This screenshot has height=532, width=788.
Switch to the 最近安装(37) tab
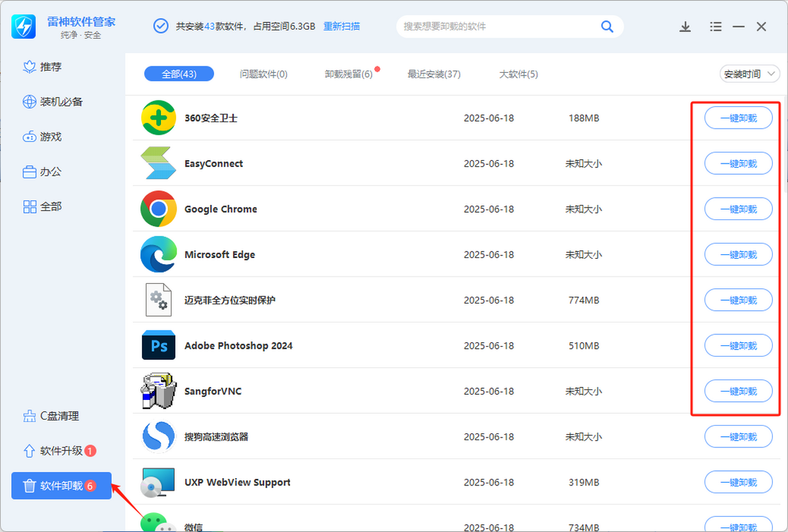434,74
